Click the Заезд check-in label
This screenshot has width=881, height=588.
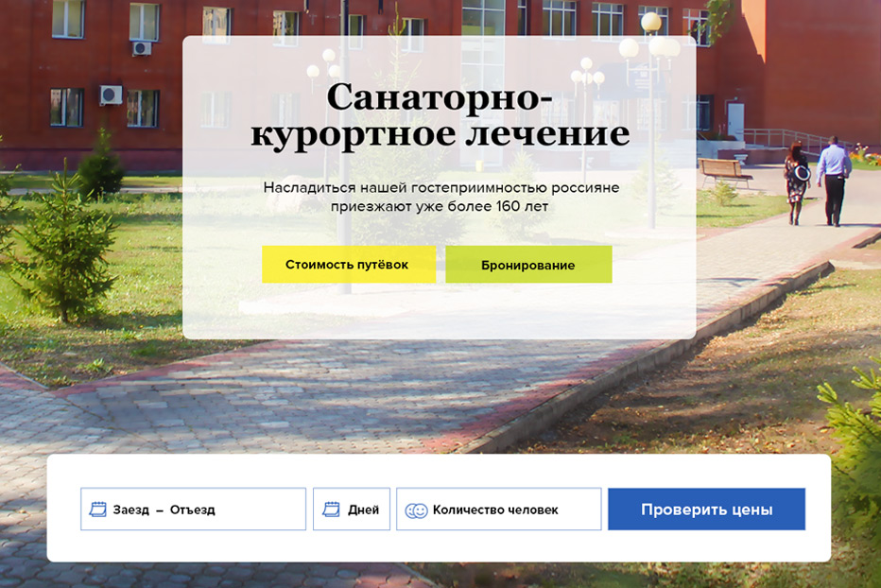pos(130,510)
